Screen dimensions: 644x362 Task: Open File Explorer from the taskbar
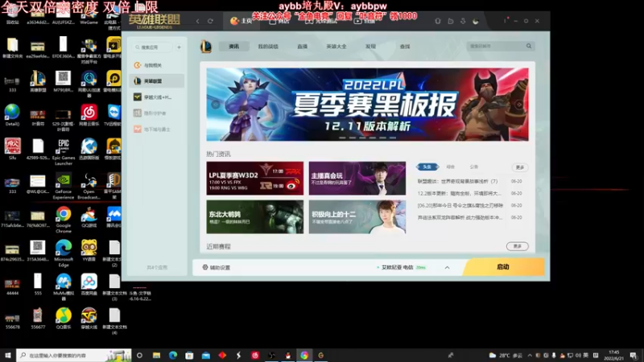pyautogui.click(x=156, y=355)
